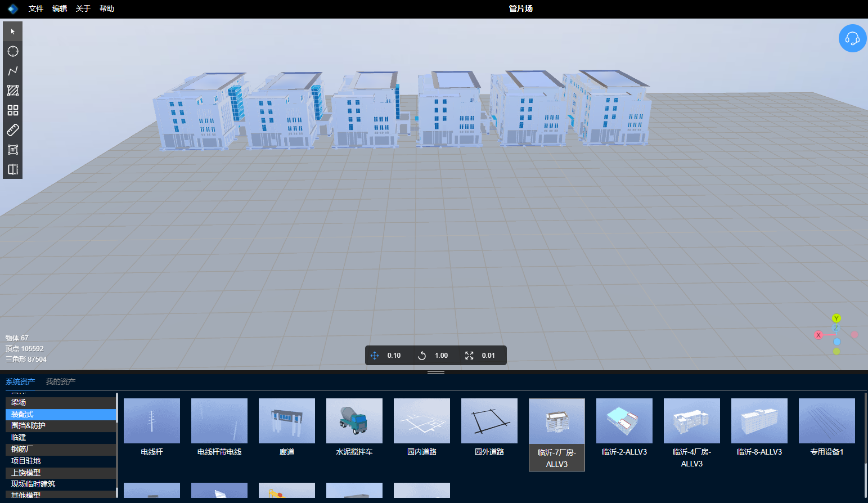
Task: Pick the 电线杆 asset thumbnail
Action: pyautogui.click(x=152, y=421)
